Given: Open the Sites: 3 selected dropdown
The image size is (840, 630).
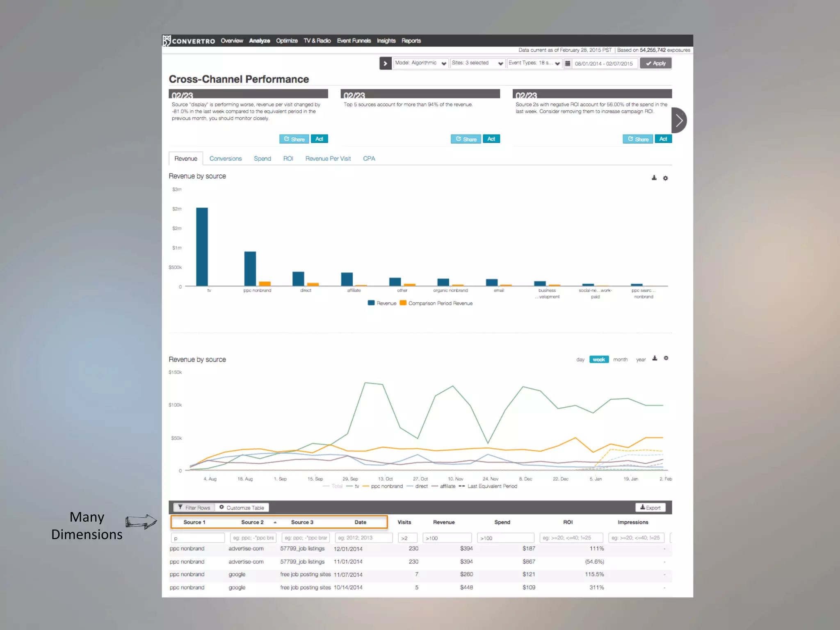Looking at the screenshot, I should pyautogui.click(x=477, y=63).
